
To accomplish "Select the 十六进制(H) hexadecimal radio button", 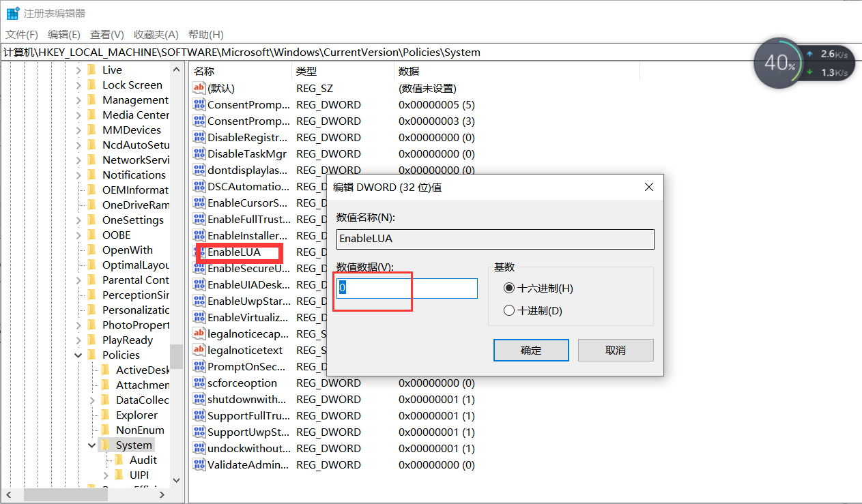I will pos(508,288).
